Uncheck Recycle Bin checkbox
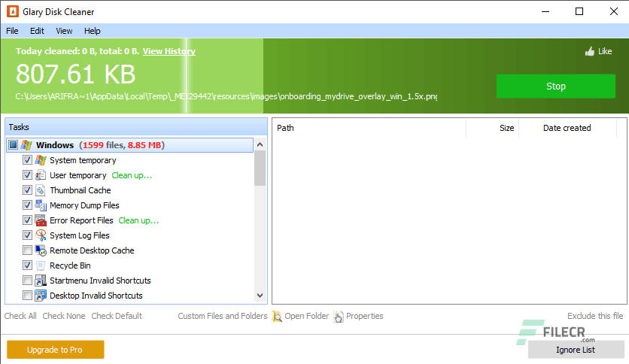 point(27,265)
